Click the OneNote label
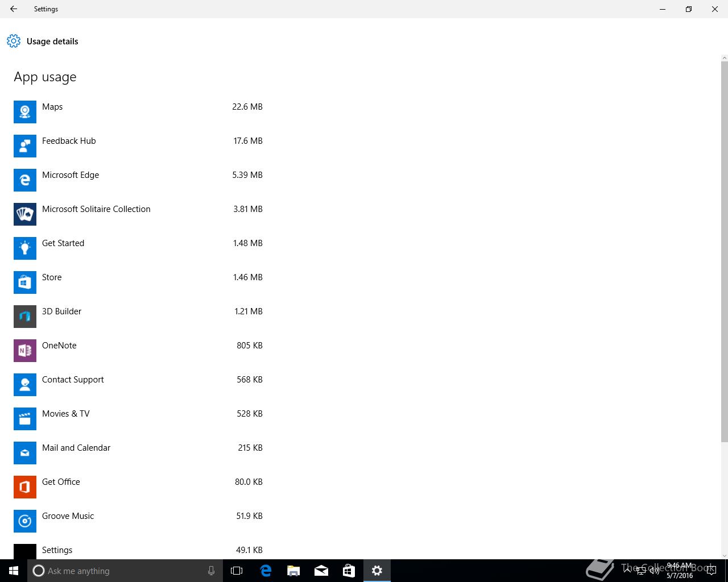728x582 pixels. click(x=59, y=346)
